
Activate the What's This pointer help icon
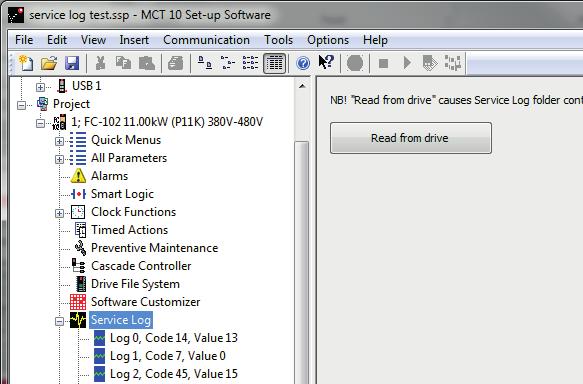tap(326, 62)
